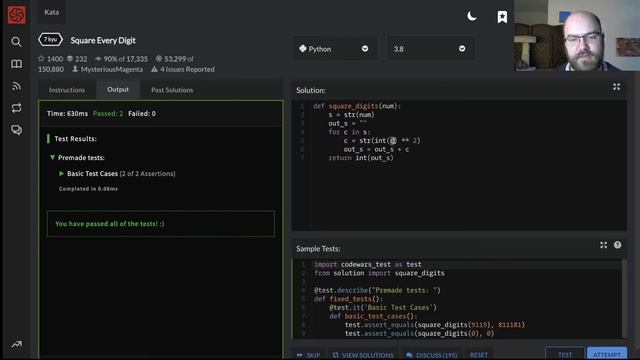This screenshot has width=640, height=360.
Task: Switch to the Instructions tab
Action: coord(67,90)
